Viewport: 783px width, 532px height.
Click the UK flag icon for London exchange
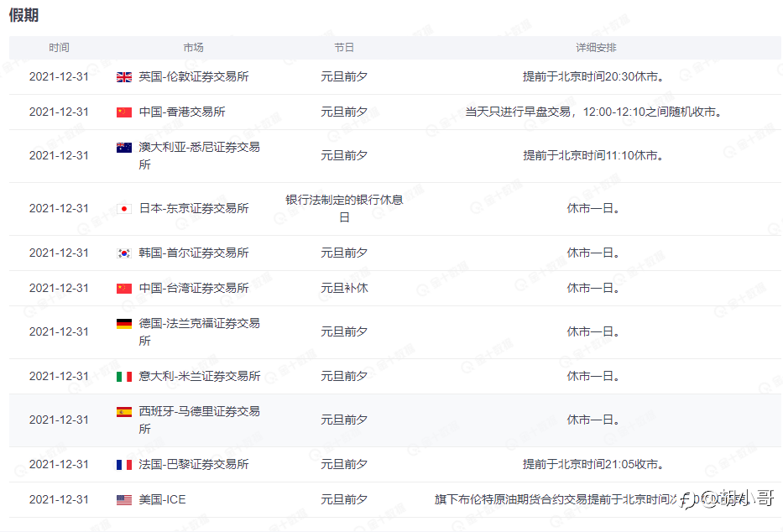tap(124, 77)
